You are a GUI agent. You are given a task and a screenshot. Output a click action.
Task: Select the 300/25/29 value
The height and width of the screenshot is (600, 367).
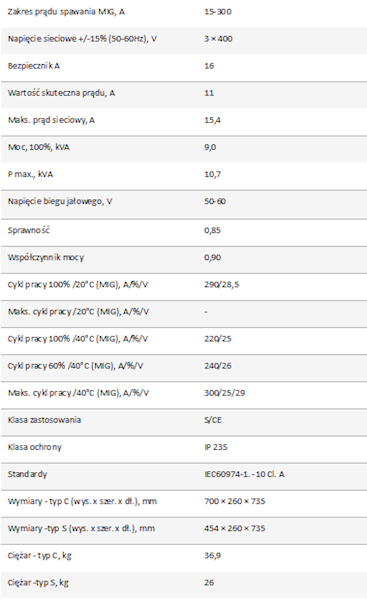coord(225,393)
